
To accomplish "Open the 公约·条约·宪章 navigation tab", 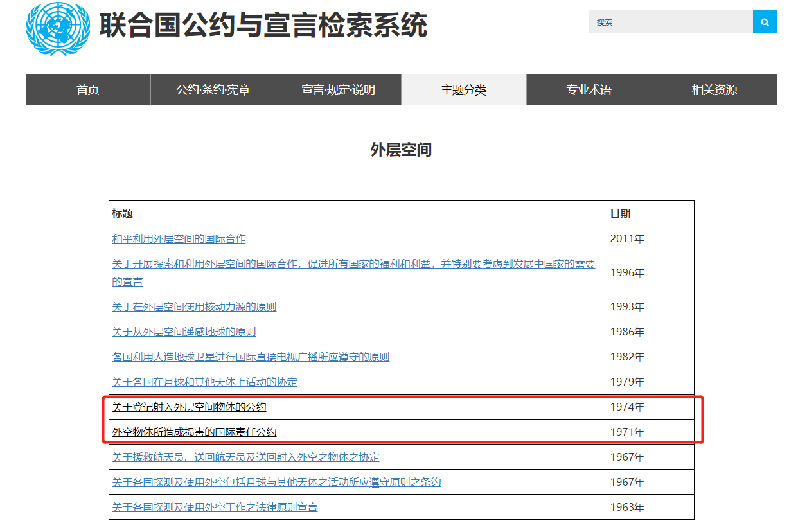I will (213, 89).
